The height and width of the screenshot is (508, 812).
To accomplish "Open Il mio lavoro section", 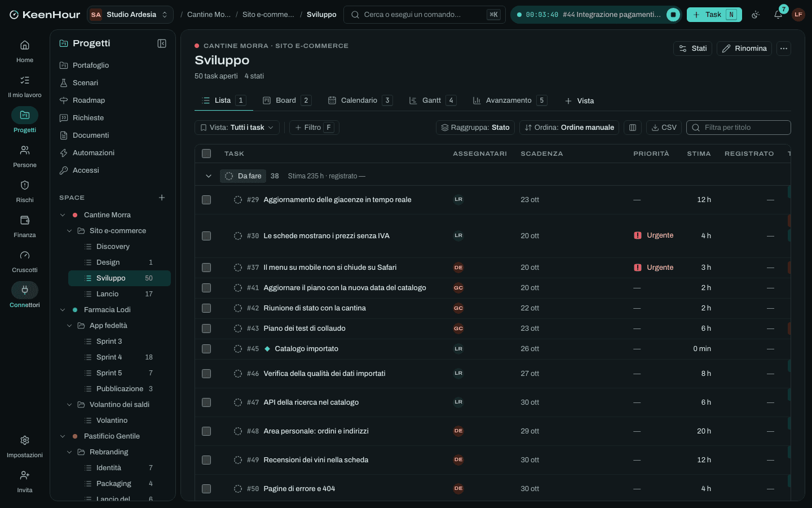I will click(25, 86).
